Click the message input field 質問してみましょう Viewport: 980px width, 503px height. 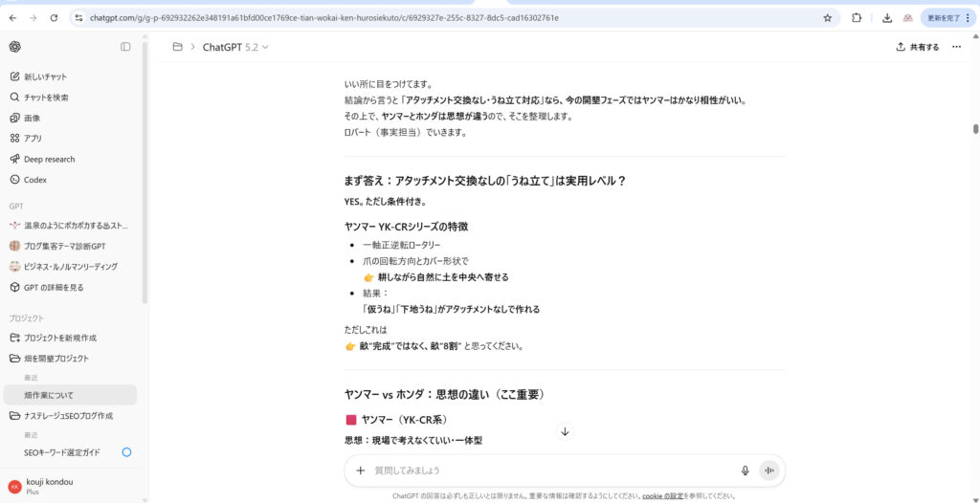(x=546, y=470)
